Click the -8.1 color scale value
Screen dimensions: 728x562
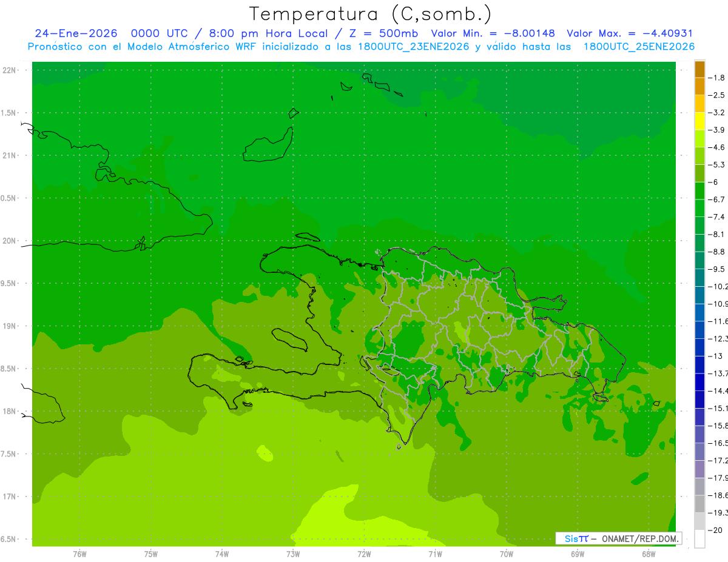(716, 234)
